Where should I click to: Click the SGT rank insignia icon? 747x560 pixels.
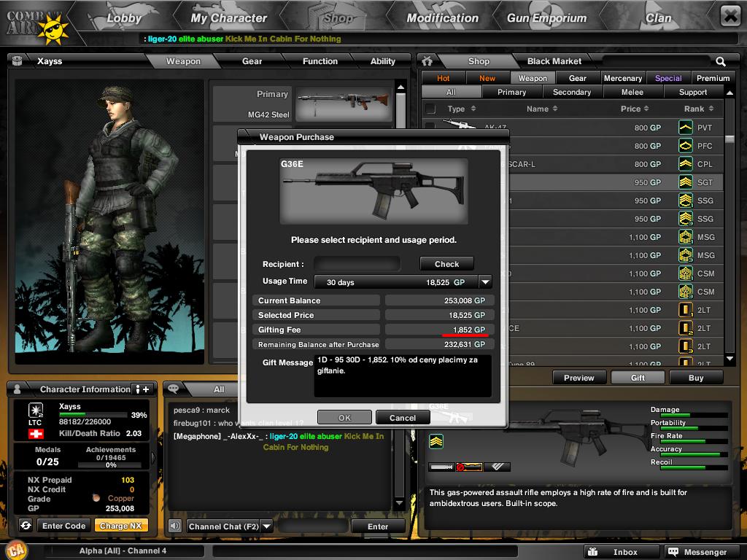[x=685, y=182]
